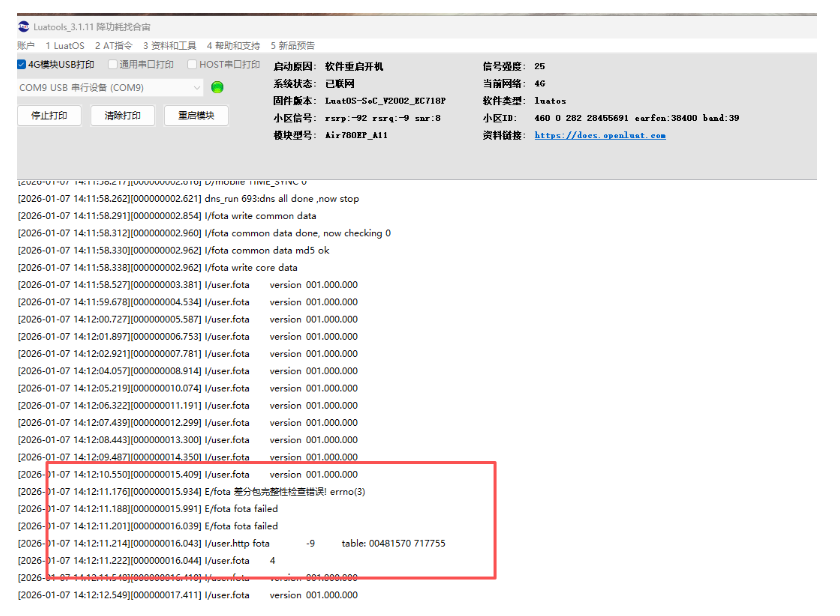Select the fota common data done, now checking log line
This screenshot has width=840, height=616.
(205, 233)
